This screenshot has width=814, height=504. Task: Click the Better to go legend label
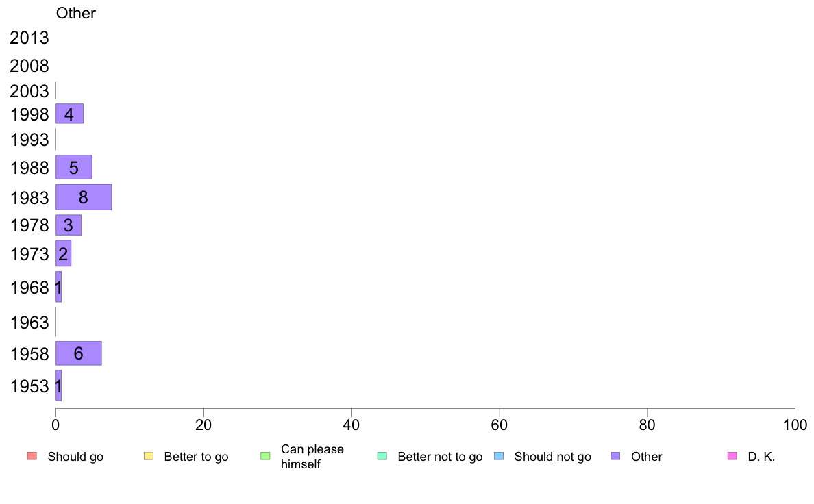click(x=196, y=457)
